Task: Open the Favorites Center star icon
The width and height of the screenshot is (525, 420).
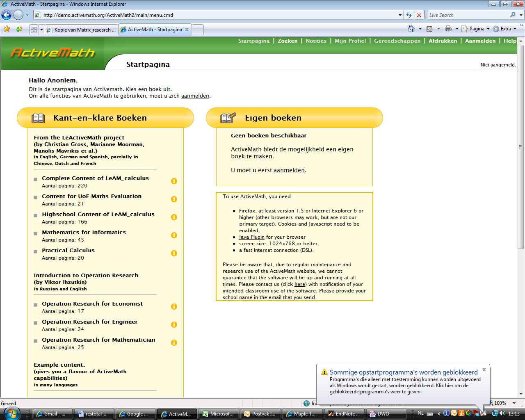Action: coord(7,29)
